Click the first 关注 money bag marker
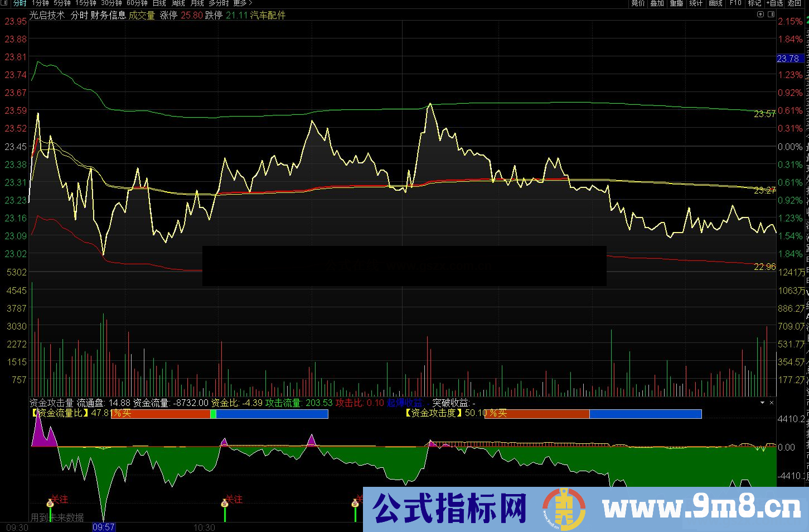Image resolution: width=809 pixels, height=532 pixels. [x=50, y=502]
